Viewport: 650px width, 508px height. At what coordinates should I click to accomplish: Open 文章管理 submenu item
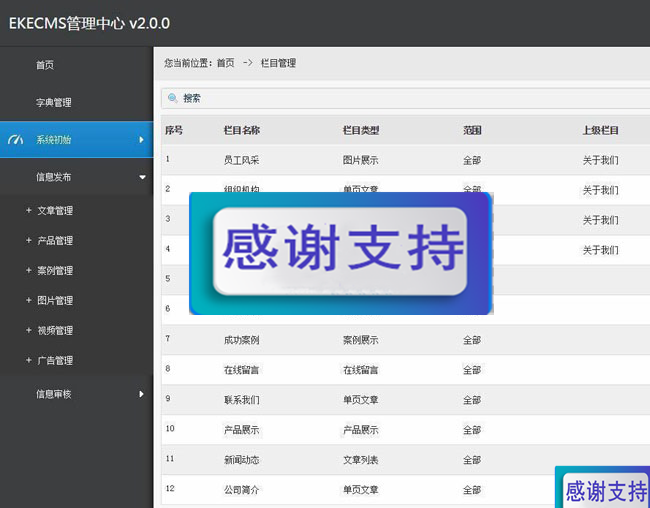(55, 211)
